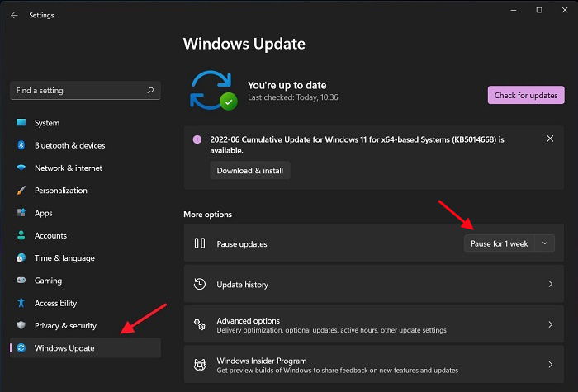Viewport: 578px width, 392px height.
Task: Click Check for updates button
Action: coord(526,95)
